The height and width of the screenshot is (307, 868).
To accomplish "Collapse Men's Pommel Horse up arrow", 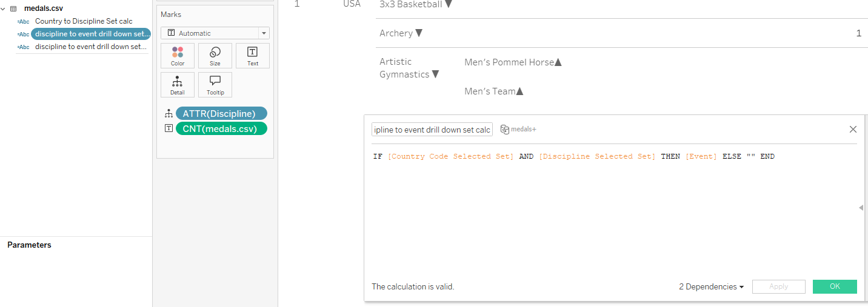I will [x=558, y=62].
